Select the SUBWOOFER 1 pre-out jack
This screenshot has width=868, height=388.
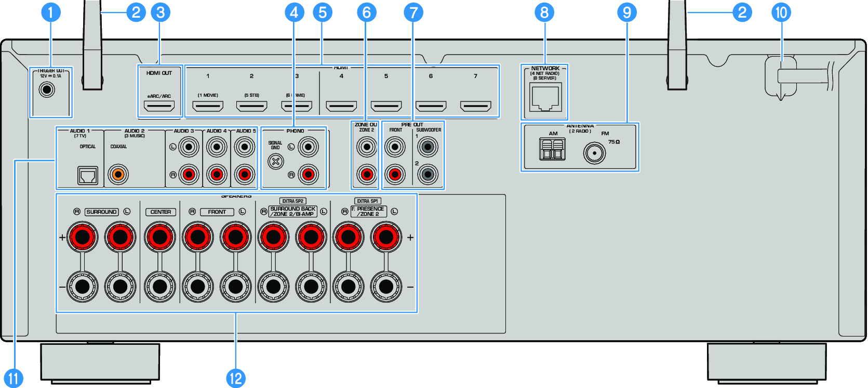click(x=428, y=148)
